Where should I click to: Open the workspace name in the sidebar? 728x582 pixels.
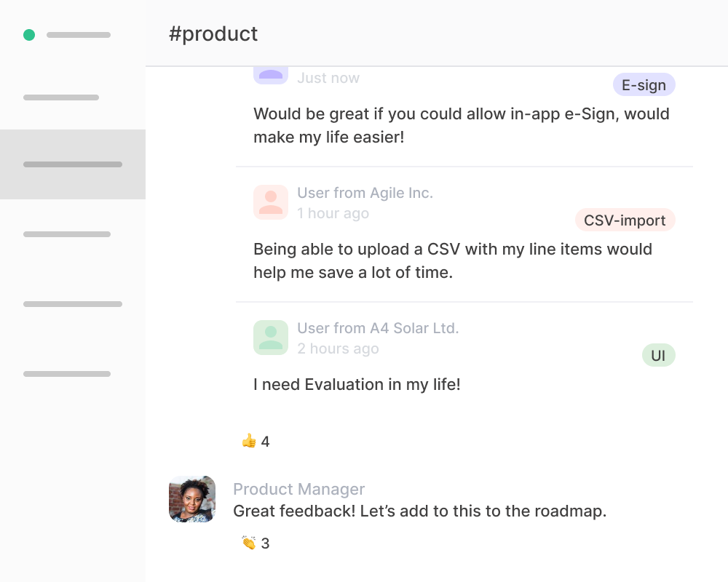pos(79,35)
